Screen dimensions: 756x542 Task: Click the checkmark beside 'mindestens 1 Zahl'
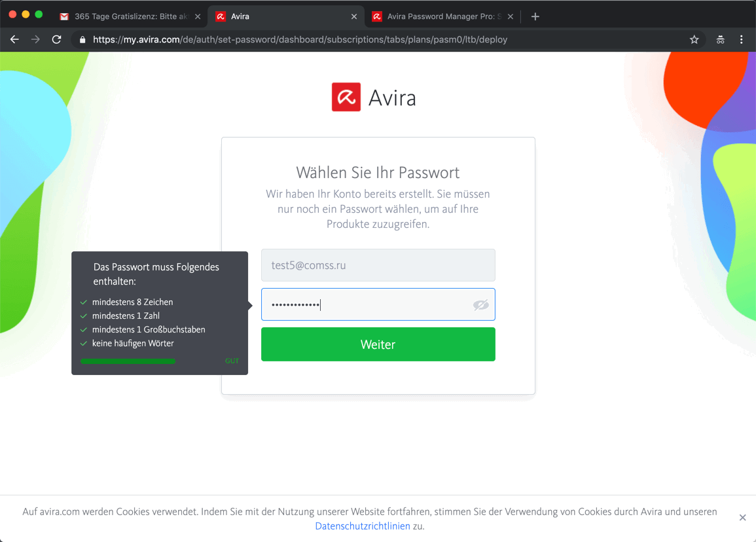83,316
